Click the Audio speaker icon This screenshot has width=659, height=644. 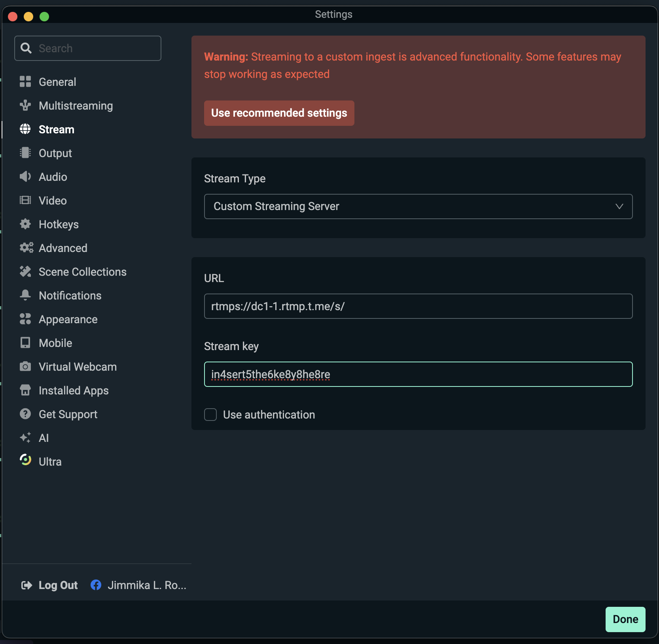[25, 177]
